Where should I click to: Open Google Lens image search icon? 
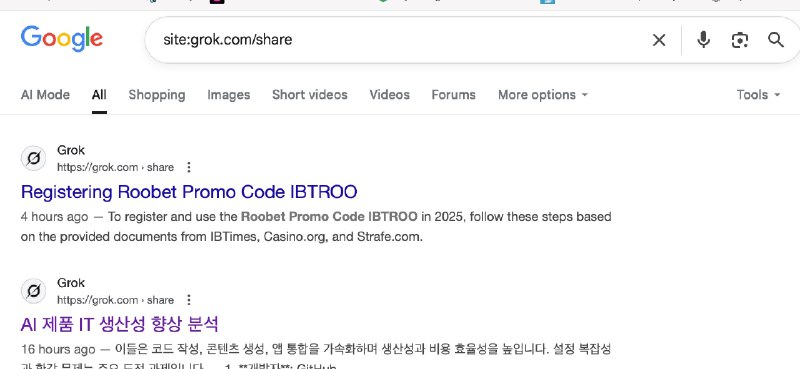(739, 40)
